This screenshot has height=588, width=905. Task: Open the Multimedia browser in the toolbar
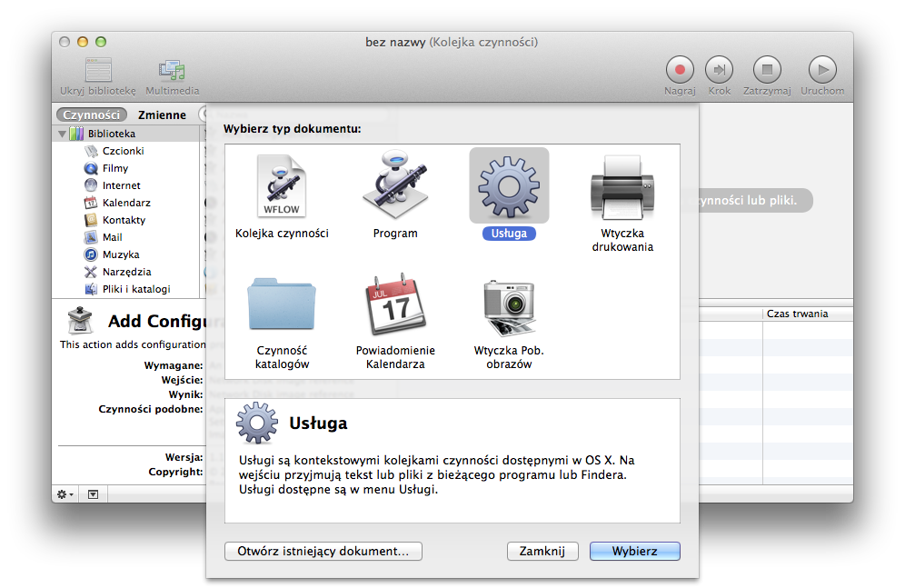click(173, 73)
